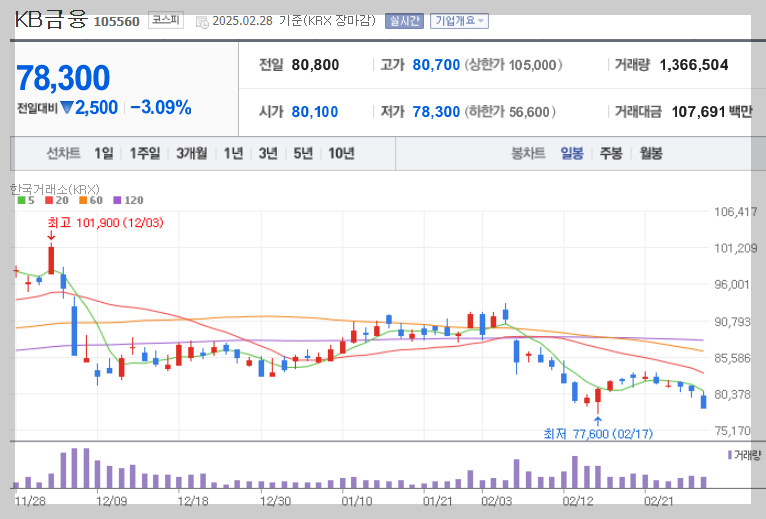Click the 거래량 value 1,366,504
The image size is (766, 519).
(x=694, y=65)
